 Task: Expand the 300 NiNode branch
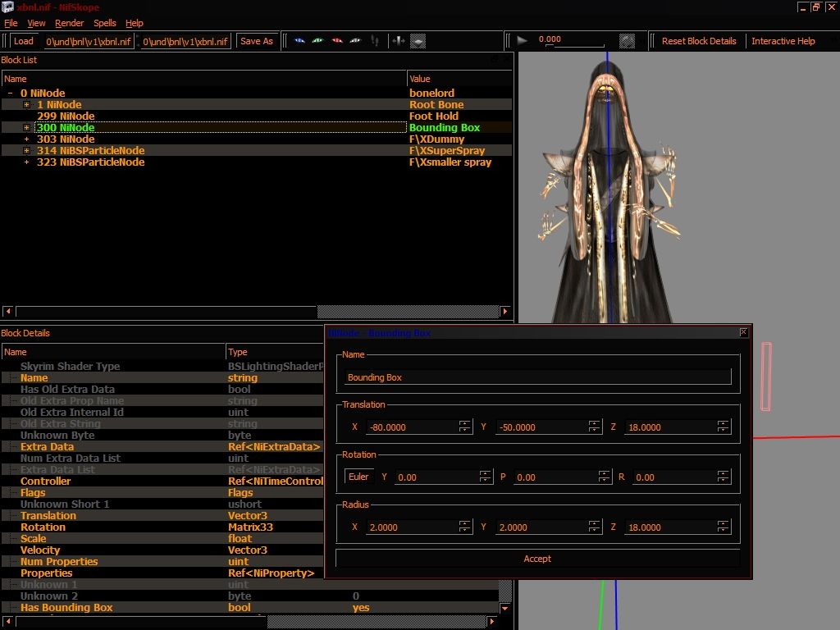(26, 127)
